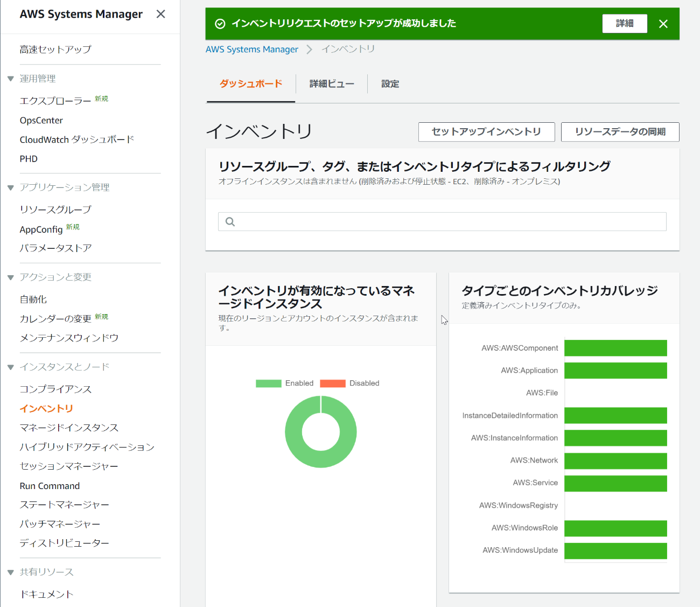This screenshot has height=607, width=700.
Task: Open パッチマネージャー in sidebar
Action: coord(60,524)
